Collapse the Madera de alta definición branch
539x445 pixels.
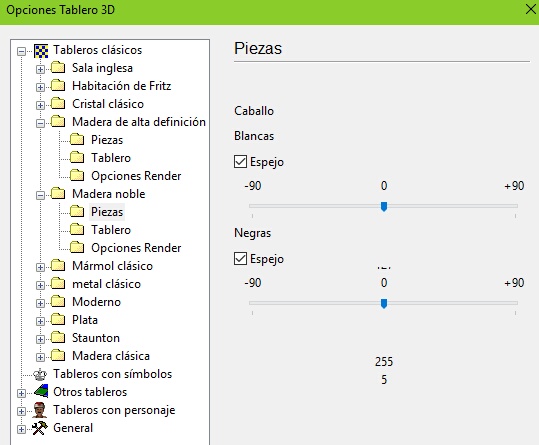40,123
